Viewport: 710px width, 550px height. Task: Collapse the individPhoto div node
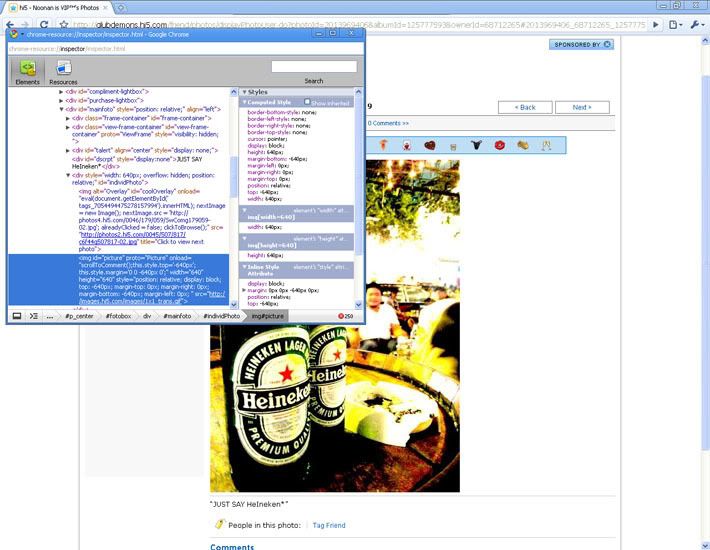[x=68, y=175]
